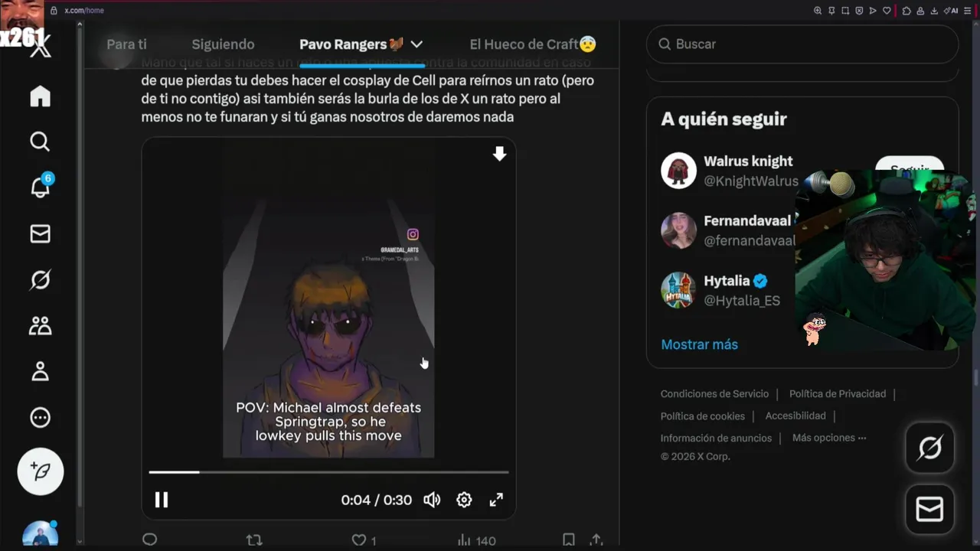980x551 pixels.
Task: Click the browser send arrow icon
Action: (873, 11)
